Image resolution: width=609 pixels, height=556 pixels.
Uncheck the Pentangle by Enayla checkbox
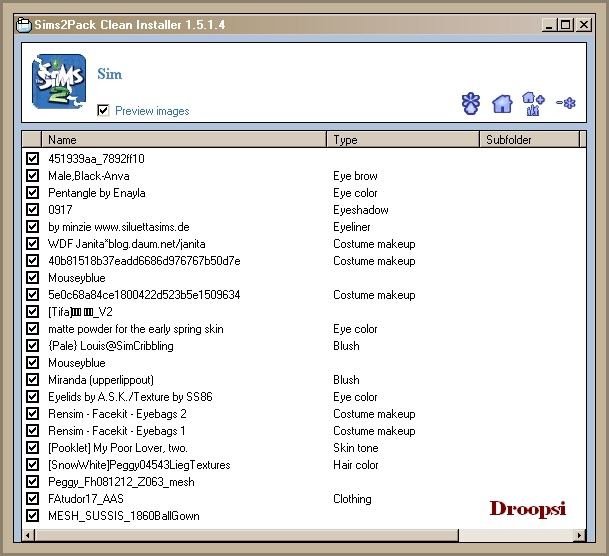coord(32,193)
